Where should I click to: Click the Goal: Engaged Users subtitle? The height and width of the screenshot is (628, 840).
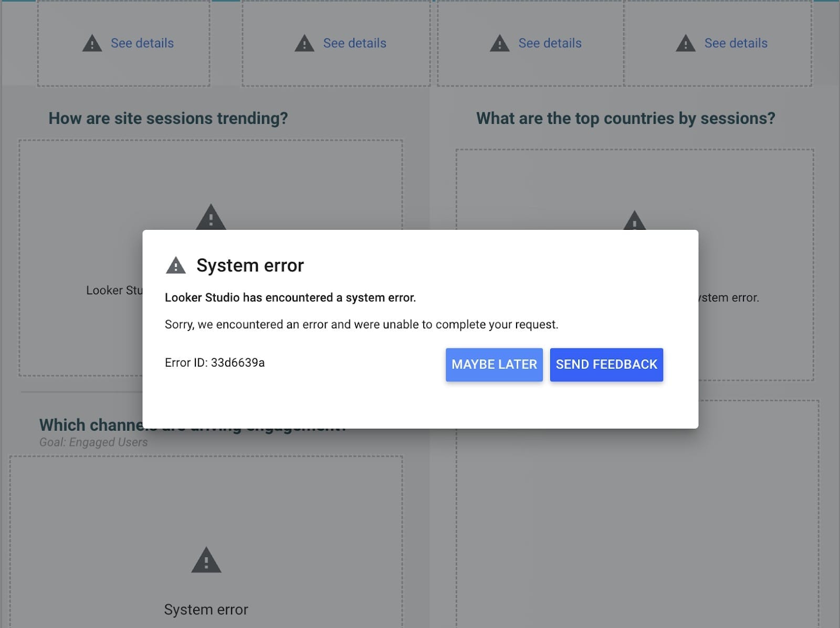[92, 442]
